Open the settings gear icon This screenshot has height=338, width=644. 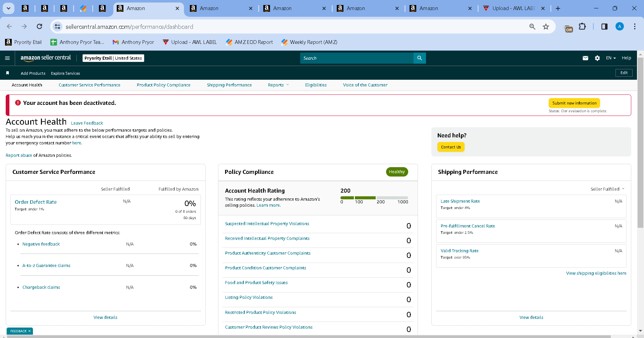point(597,58)
